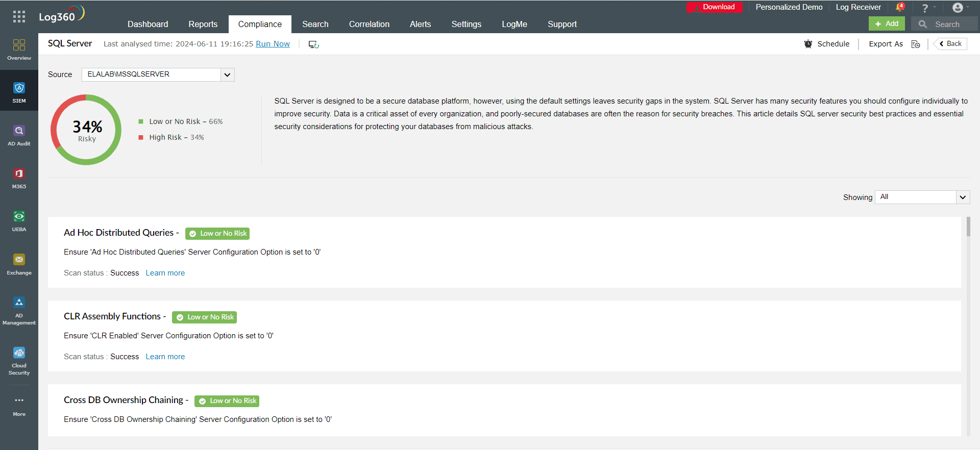Viewport: 980px width, 450px height.
Task: Select the Compliance tab
Action: [x=260, y=24]
